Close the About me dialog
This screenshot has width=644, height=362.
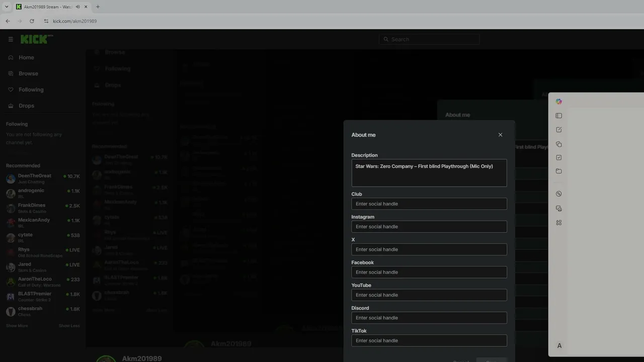(x=500, y=135)
